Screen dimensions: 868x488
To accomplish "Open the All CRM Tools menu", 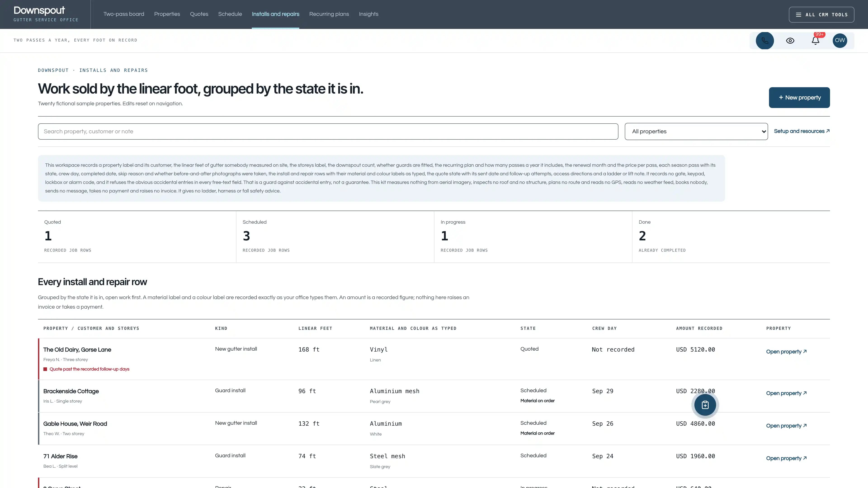I will coord(821,14).
